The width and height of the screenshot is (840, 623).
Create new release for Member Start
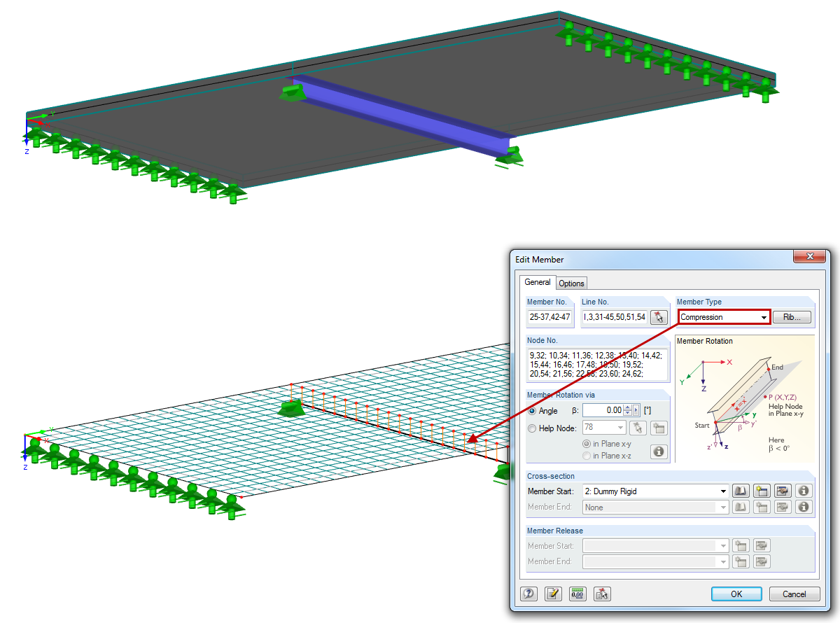click(x=741, y=545)
